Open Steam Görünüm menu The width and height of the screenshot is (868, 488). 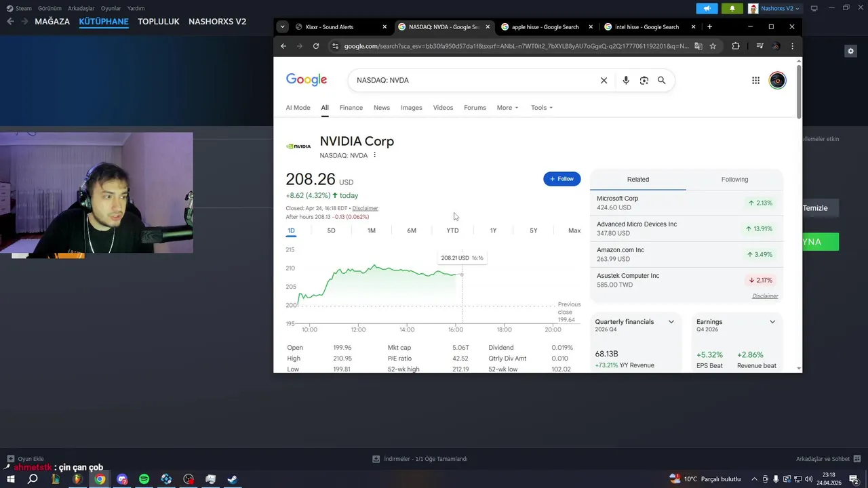point(50,8)
